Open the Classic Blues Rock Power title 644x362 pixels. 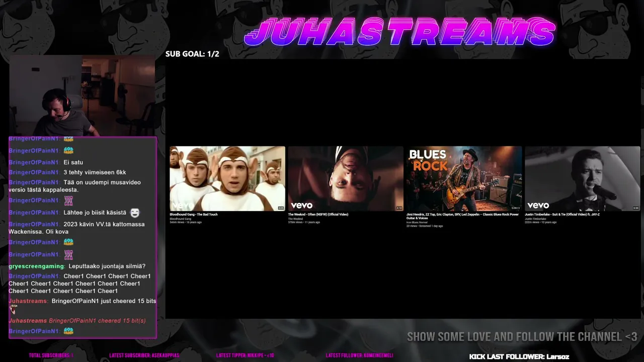click(x=462, y=216)
